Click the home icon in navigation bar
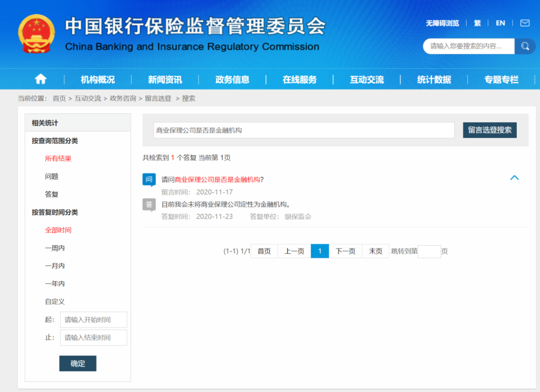 pyautogui.click(x=40, y=79)
